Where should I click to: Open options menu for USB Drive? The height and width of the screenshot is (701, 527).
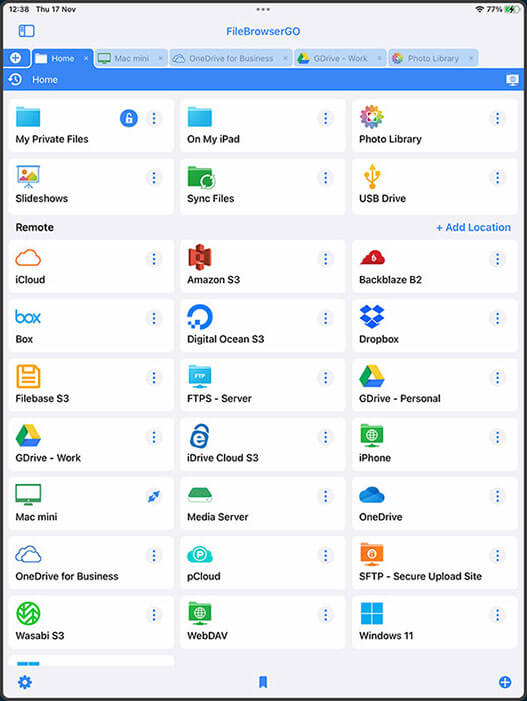[x=497, y=178]
